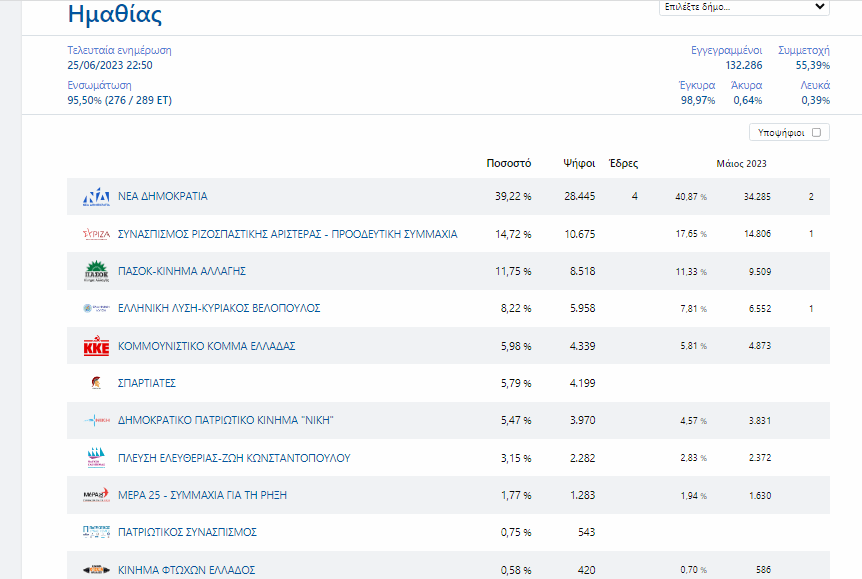This screenshot has width=862, height=579.
Task: Click the Έδρες column header
Action: click(x=623, y=163)
